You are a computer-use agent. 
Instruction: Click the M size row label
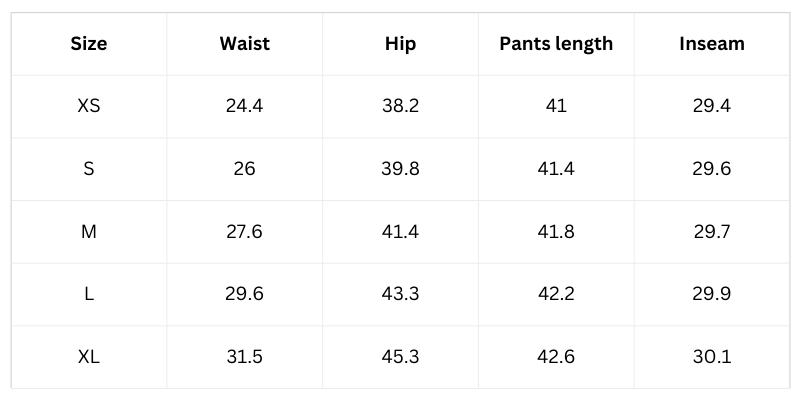tap(89, 232)
